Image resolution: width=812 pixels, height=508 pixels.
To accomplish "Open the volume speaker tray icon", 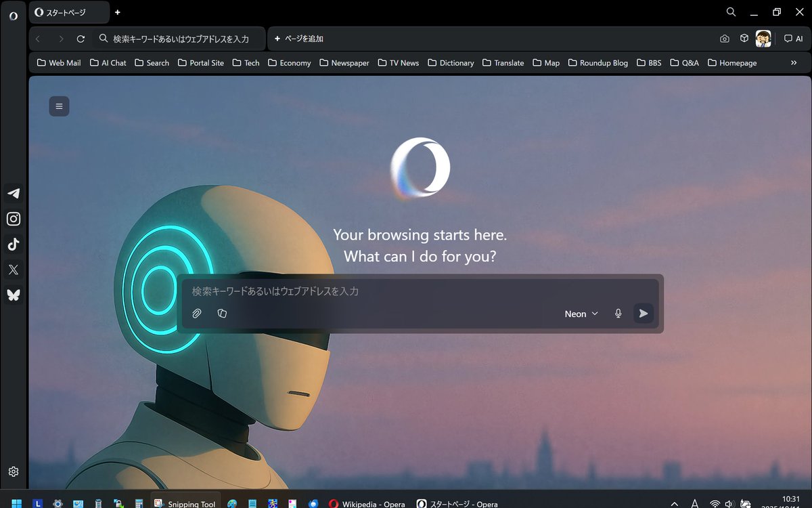I will point(729,503).
